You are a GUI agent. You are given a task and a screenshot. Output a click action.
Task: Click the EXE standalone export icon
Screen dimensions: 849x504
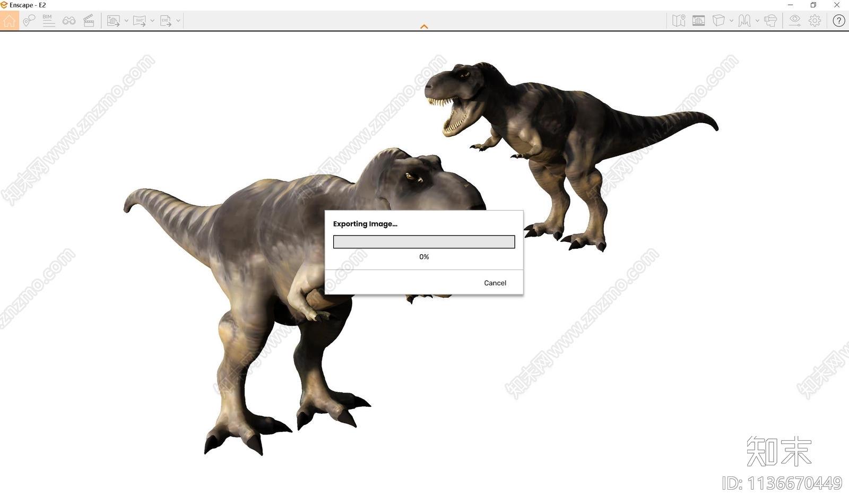(166, 21)
